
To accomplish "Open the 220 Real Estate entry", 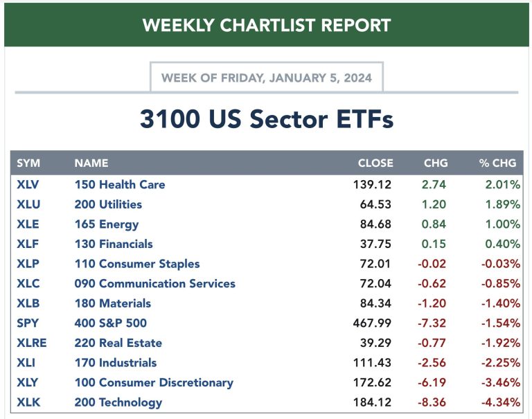I will [x=118, y=343].
